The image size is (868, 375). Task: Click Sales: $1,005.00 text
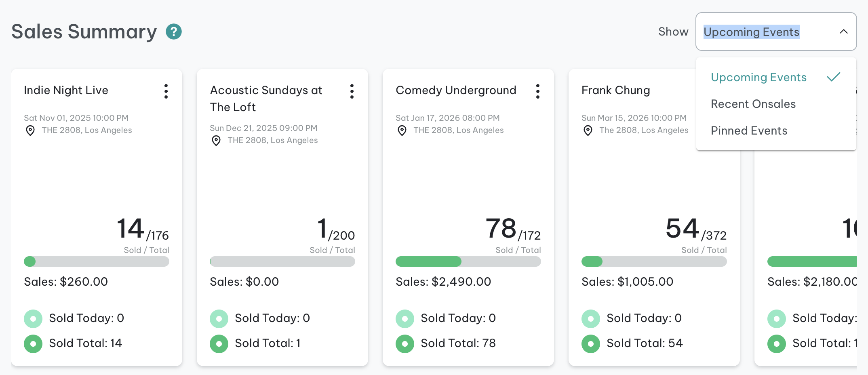pos(628,282)
